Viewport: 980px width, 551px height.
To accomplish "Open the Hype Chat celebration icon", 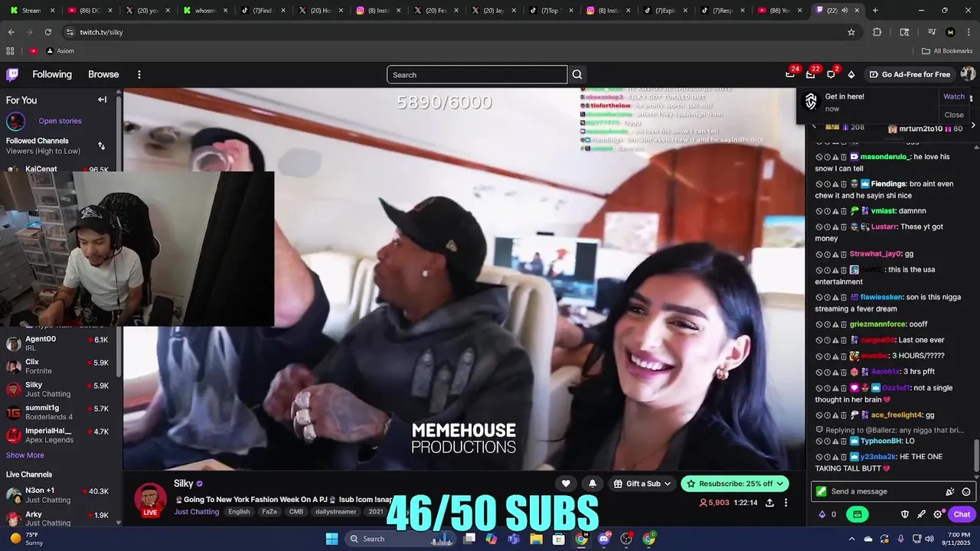I will coord(950,491).
